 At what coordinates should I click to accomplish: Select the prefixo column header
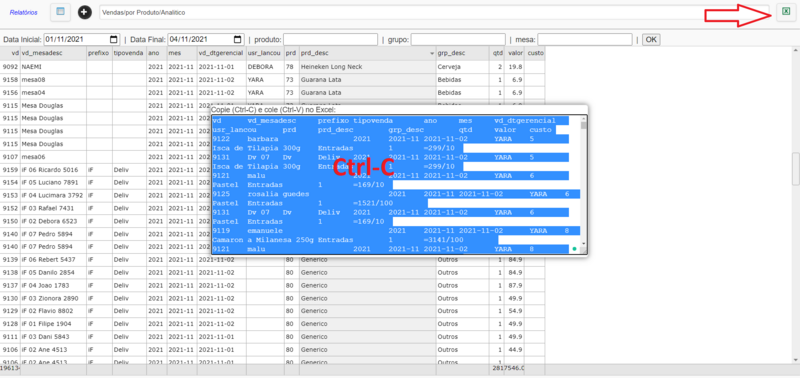click(x=99, y=53)
